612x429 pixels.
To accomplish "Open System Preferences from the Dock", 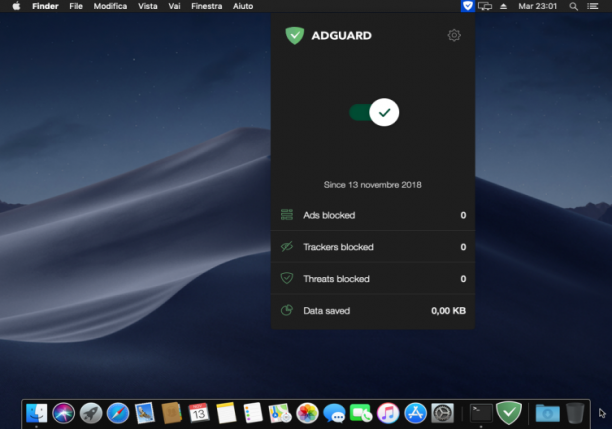I will [442, 413].
